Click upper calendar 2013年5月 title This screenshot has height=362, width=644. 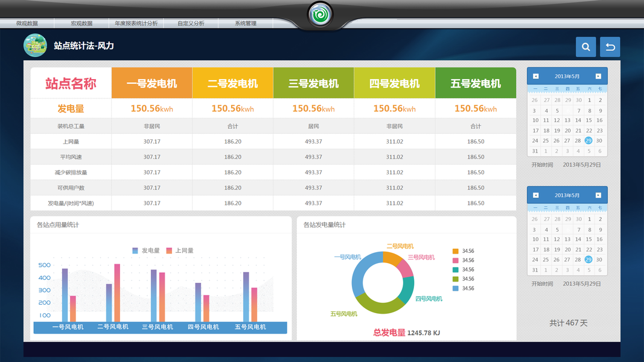click(567, 77)
